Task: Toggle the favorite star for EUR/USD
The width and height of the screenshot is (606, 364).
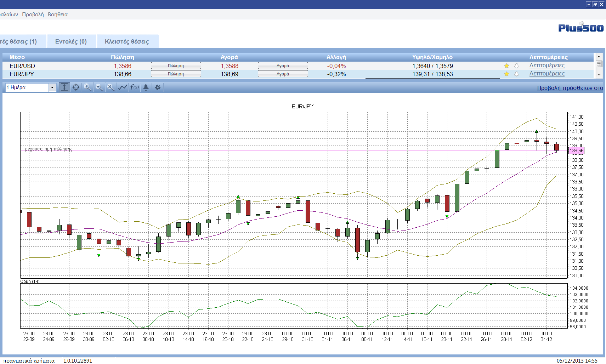Action: [x=506, y=66]
